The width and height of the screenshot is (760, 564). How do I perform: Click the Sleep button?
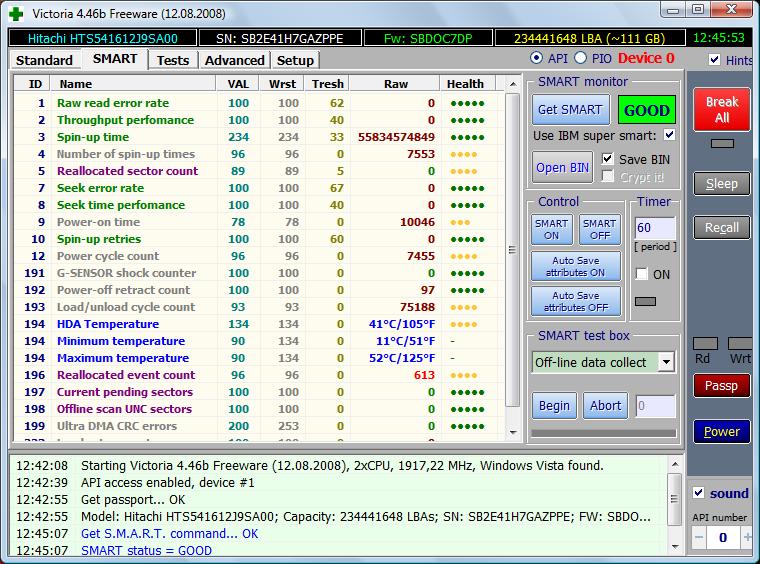[x=722, y=184]
